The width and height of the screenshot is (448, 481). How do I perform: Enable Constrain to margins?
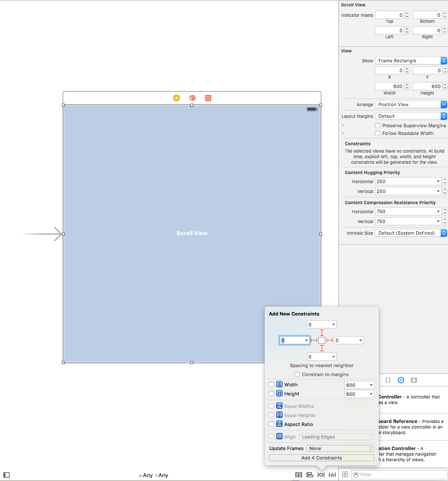[x=297, y=374]
